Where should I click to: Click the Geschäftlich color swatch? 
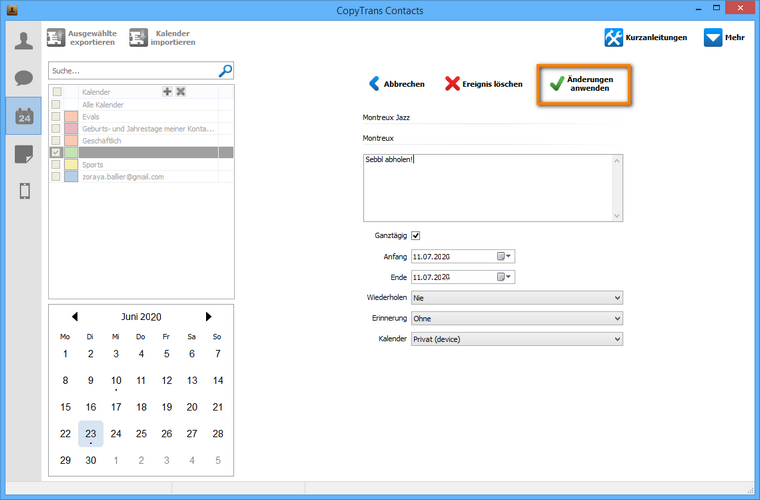(x=71, y=141)
